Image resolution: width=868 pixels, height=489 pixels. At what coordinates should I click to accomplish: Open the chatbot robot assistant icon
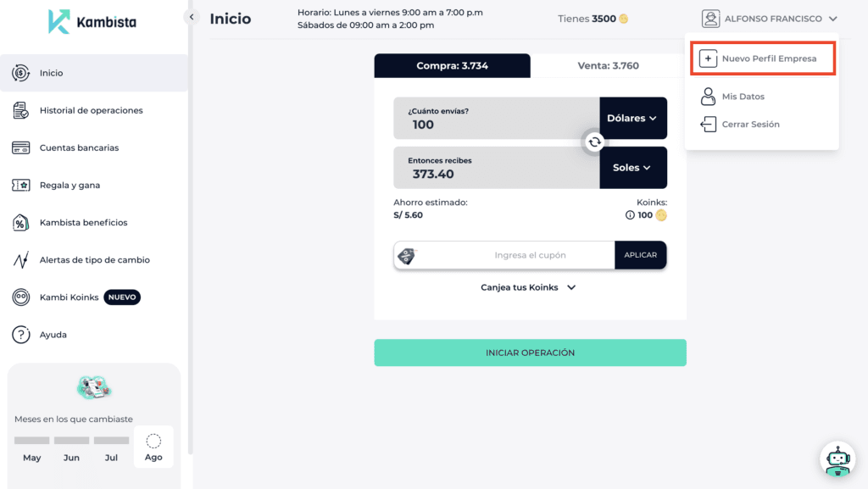point(837,459)
